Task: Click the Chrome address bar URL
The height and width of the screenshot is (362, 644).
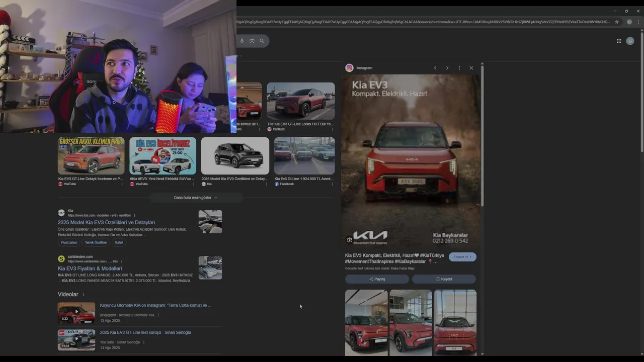Action: coord(424,22)
